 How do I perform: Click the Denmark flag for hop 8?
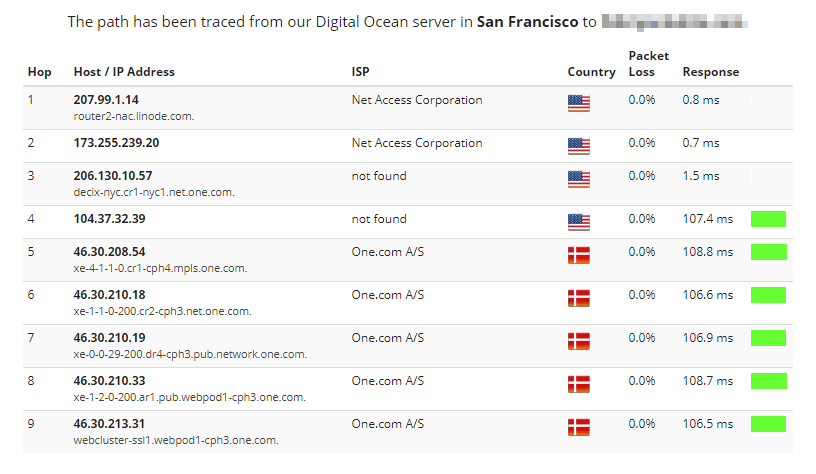pyautogui.click(x=578, y=384)
